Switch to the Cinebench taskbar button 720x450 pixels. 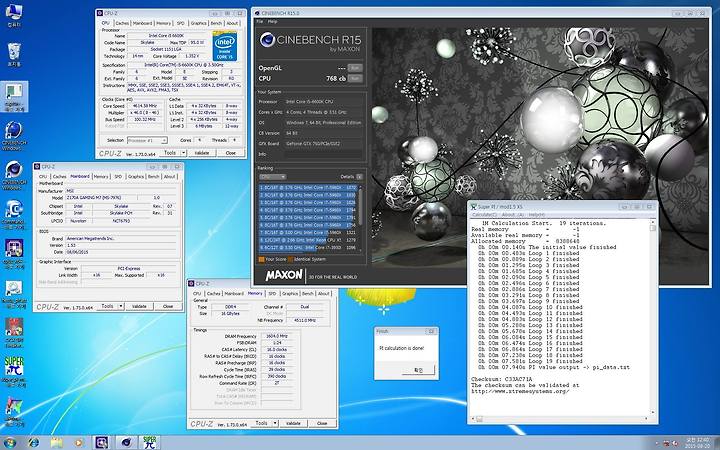coord(126,442)
